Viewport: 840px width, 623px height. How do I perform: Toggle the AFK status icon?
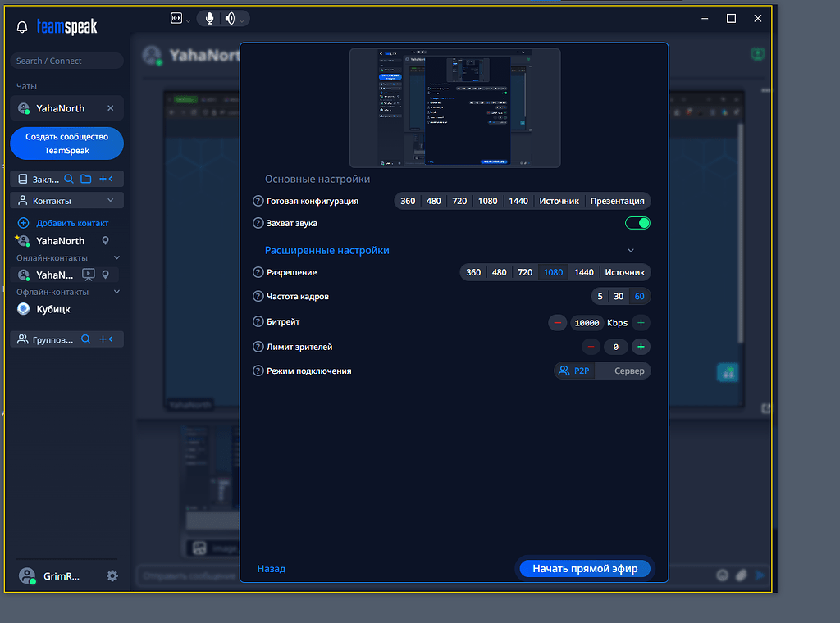[176, 18]
